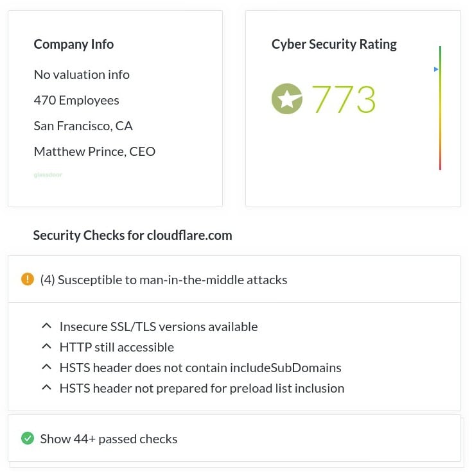Toggle chevron for HSTS preload list item
The image size is (472, 476).
pos(46,388)
